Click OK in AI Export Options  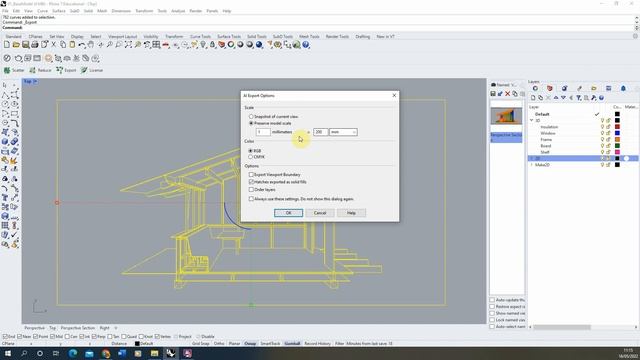[x=289, y=213]
